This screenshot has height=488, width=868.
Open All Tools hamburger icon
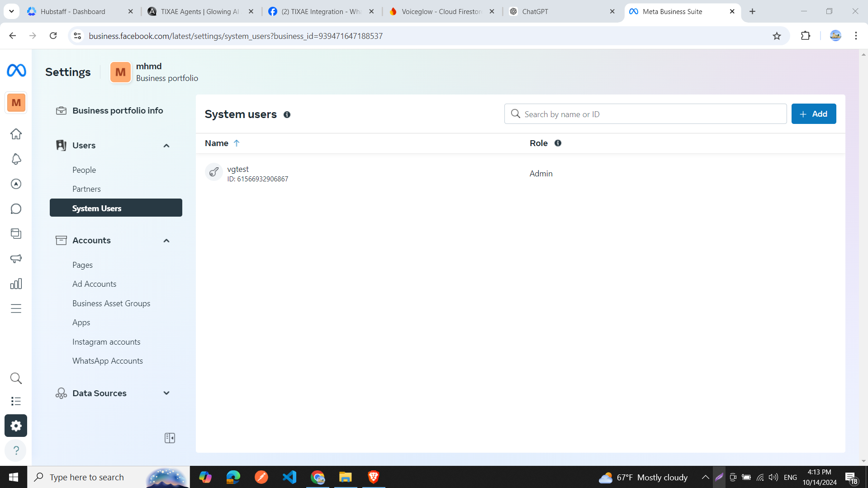coord(16,308)
